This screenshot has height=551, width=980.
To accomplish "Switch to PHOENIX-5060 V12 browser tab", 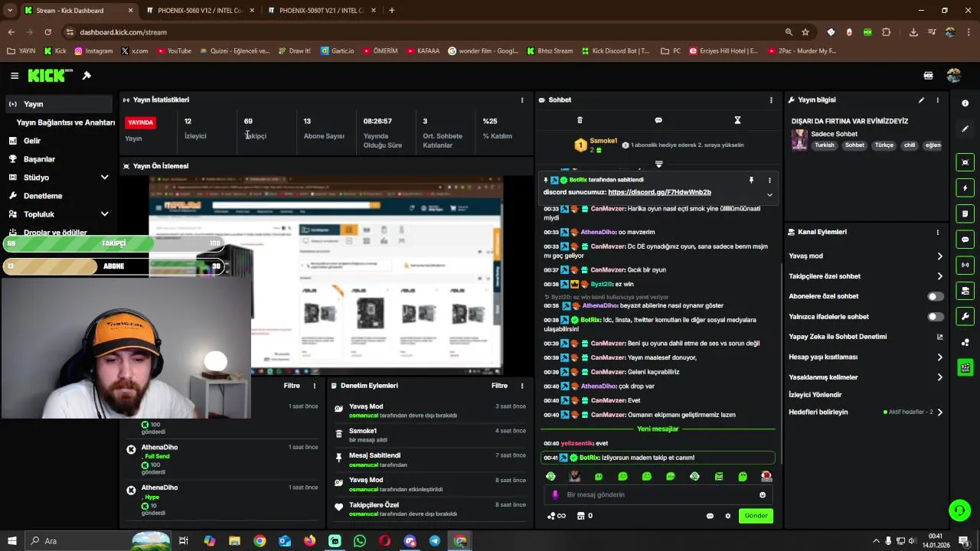I will click(x=199, y=11).
